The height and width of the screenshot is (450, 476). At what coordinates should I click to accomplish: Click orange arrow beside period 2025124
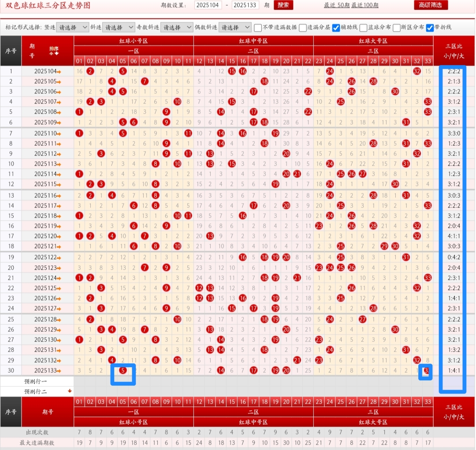tap(59, 278)
